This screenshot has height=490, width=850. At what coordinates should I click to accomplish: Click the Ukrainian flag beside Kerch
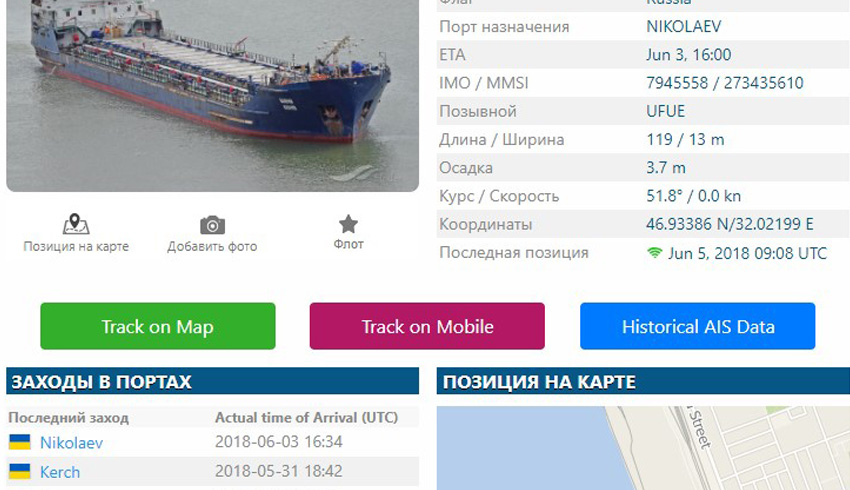(20, 471)
